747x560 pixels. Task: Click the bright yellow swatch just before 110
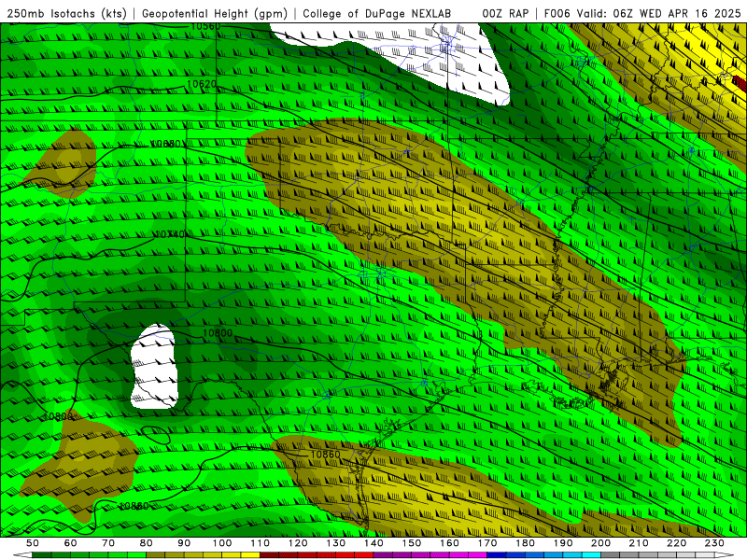[x=250, y=555]
